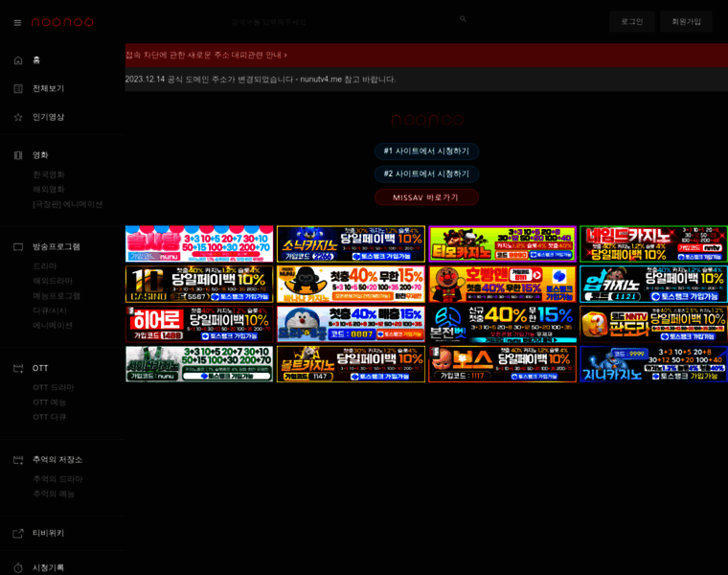
Task: Open the 티모카지노 banner ad
Action: pyautogui.click(x=502, y=243)
